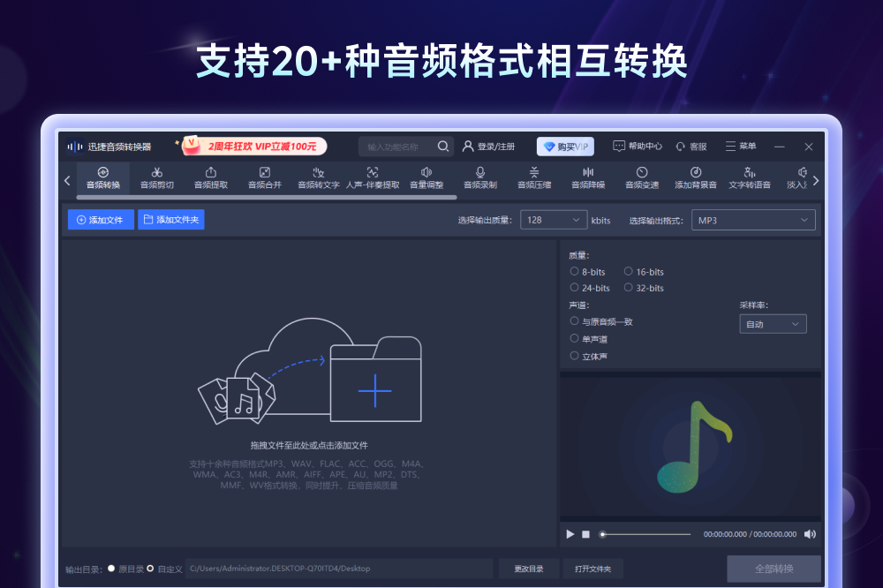Select 16-bits quality option
Viewport: 883px width, 588px height.
[644, 271]
